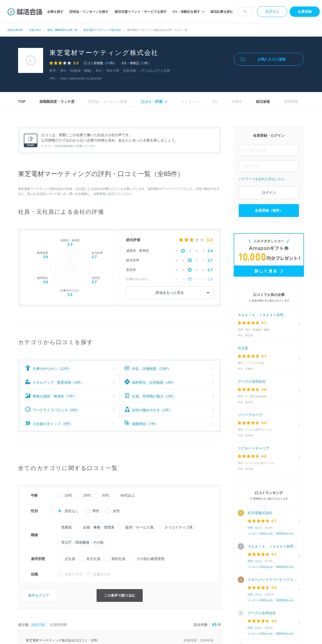Check the 40代以上 age checkbox
This screenshot has width=322, height=644.
click(x=115, y=495)
